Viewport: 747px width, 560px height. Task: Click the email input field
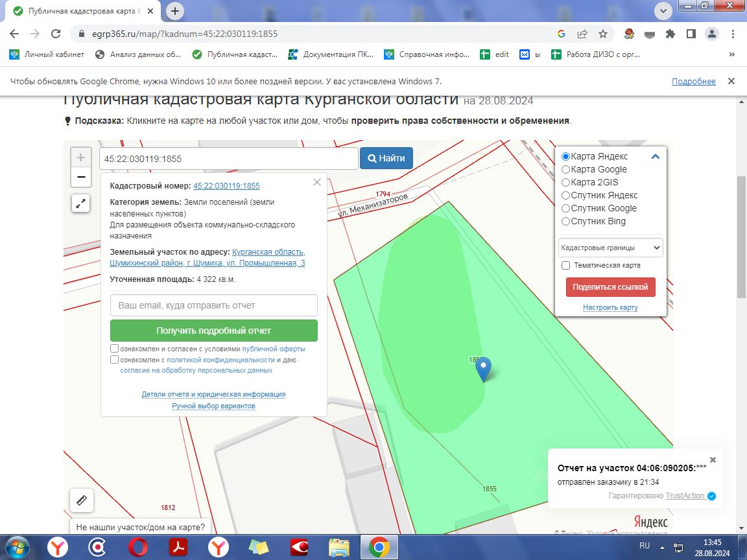tap(213, 305)
